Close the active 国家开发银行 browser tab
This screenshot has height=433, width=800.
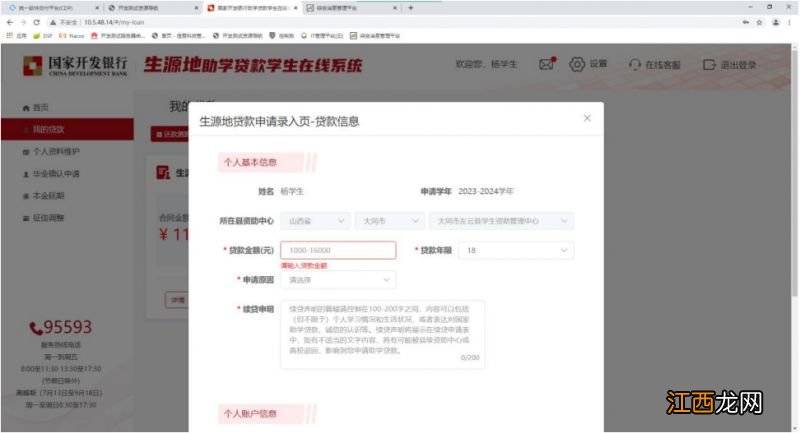tap(295, 8)
